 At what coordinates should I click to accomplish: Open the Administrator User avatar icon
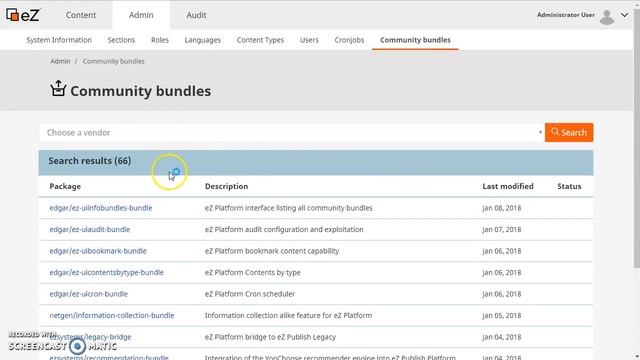[x=607, y=17]
